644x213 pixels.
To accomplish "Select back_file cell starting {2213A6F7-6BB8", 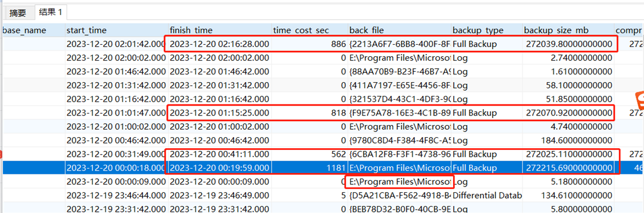I will coord(400,44).
